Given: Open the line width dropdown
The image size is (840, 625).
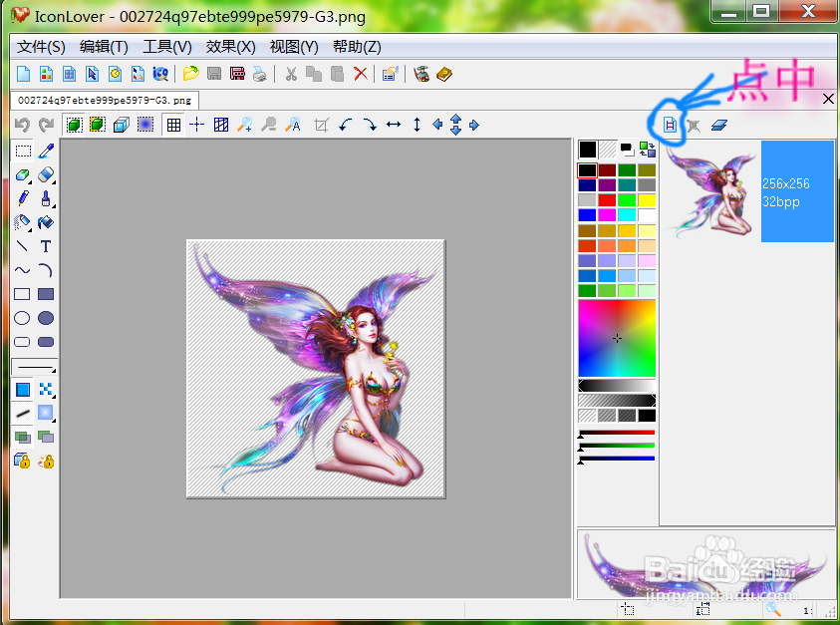Looking at the screenshot, I should coord(34,367).
